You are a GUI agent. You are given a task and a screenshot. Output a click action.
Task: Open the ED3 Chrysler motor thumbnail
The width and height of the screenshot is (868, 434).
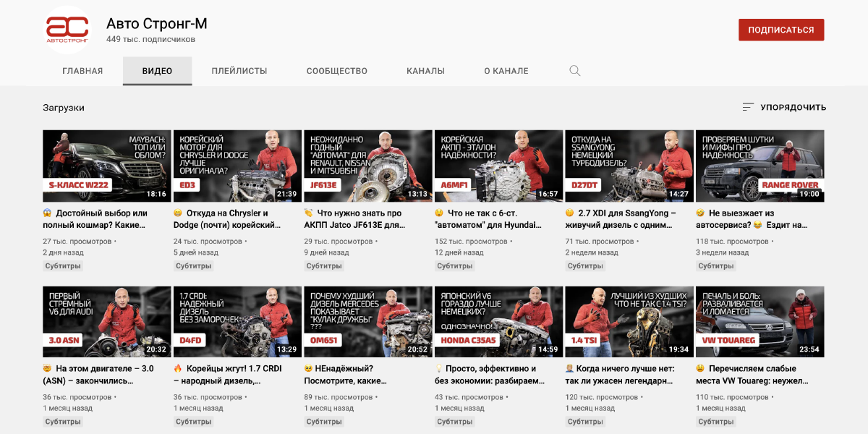[237, 166]
